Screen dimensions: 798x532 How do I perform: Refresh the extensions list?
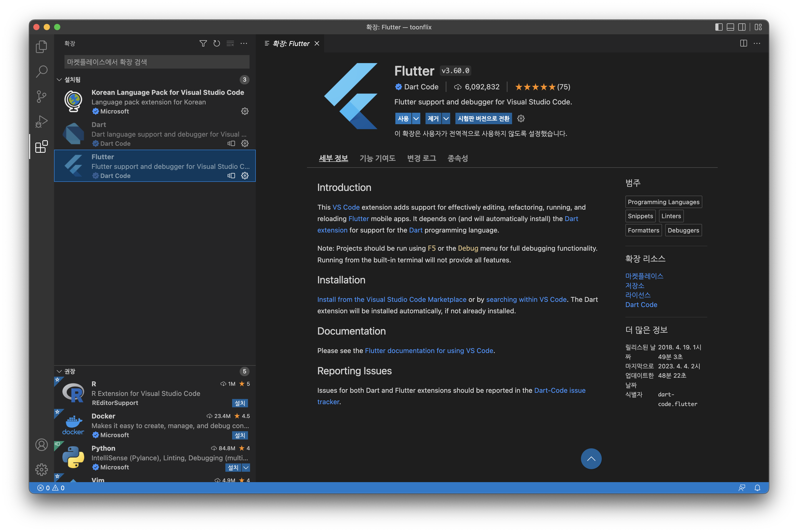217,43
